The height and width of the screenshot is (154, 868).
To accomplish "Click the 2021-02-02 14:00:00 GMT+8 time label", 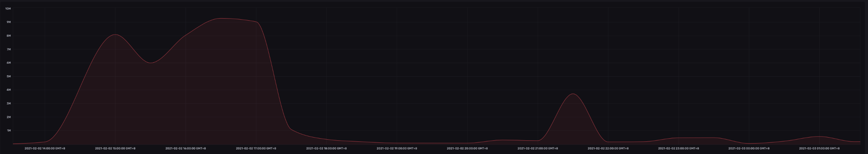I will click(x=45, y=148).
